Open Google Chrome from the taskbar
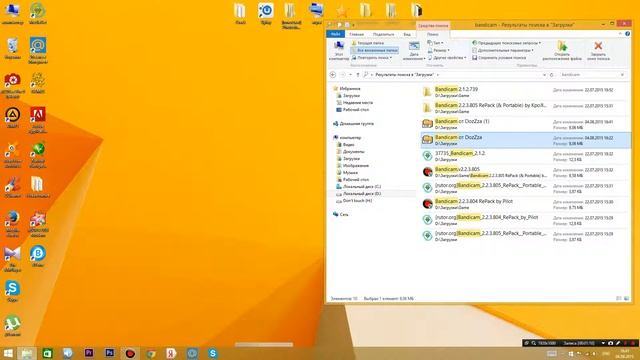The height and width of the screenshot is (360, 640). (x=151, y=353)
